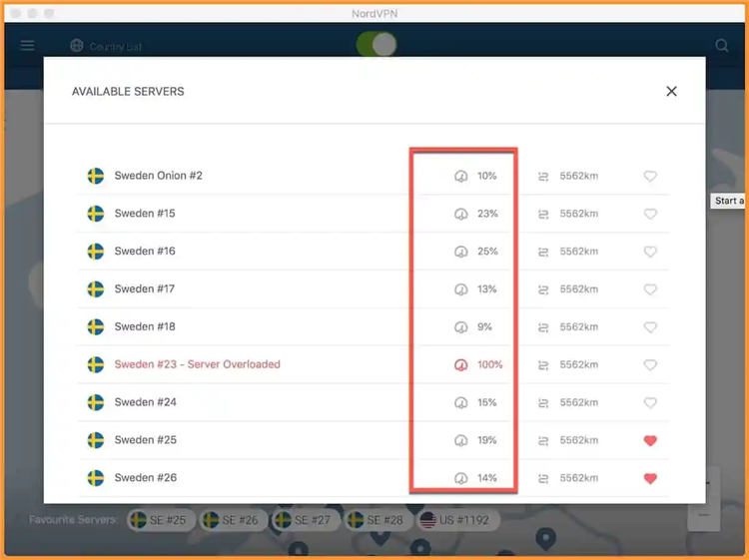Click the 100% load value for Sweden #23

pyautogui.click(x=490, y=364)
